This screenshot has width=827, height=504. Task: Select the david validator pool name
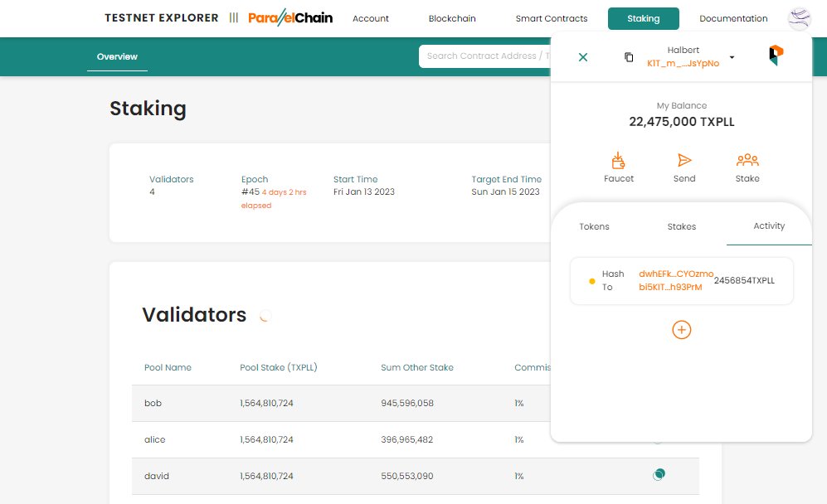157,476
